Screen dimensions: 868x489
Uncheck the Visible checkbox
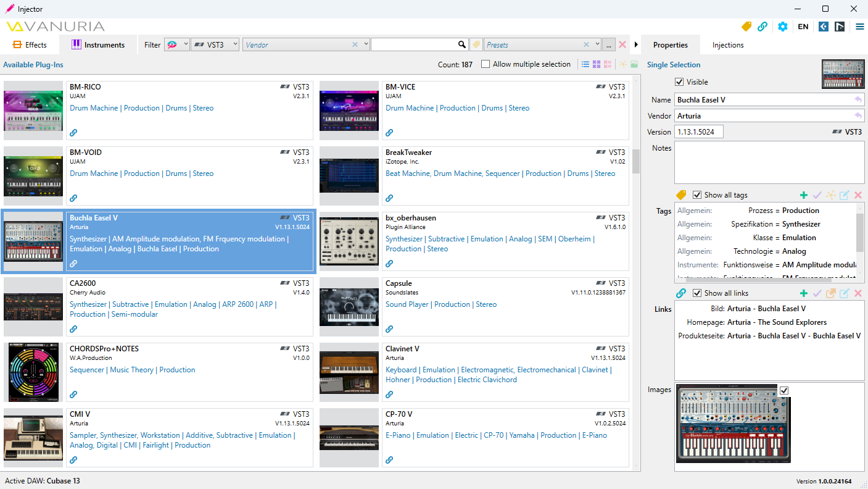point(679,82)
